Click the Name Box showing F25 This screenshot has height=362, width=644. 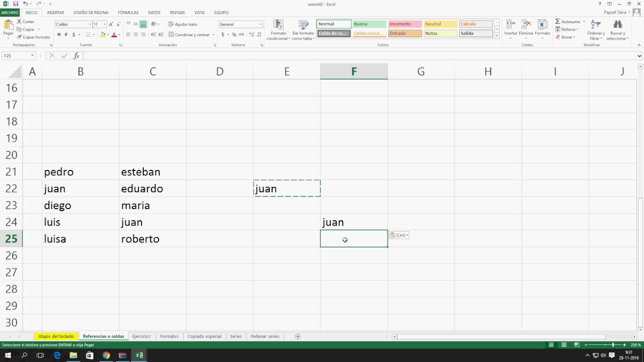[x=18, y=56]
